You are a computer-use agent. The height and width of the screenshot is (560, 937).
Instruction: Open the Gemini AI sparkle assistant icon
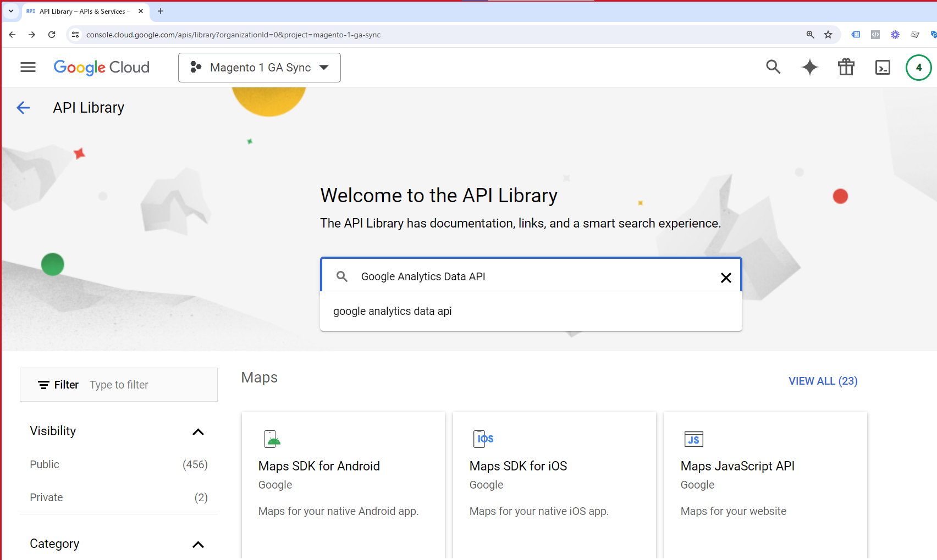[x=809, y=67]
